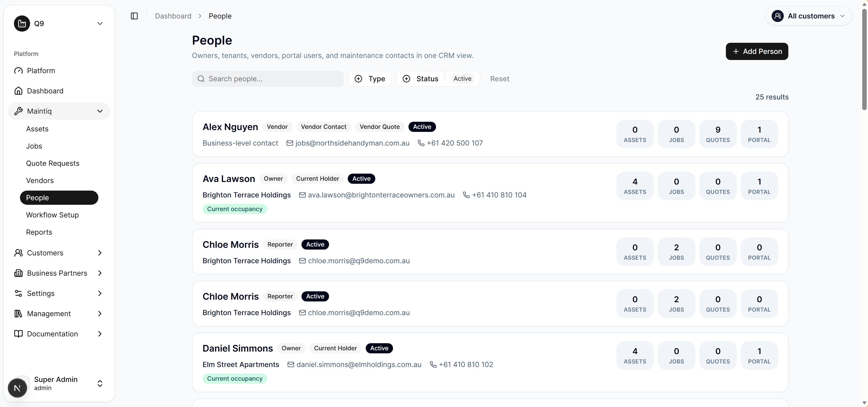Open the Q9 workspace switcher dropdown
This screenshot has width=868, height=407.
(59, 23)
